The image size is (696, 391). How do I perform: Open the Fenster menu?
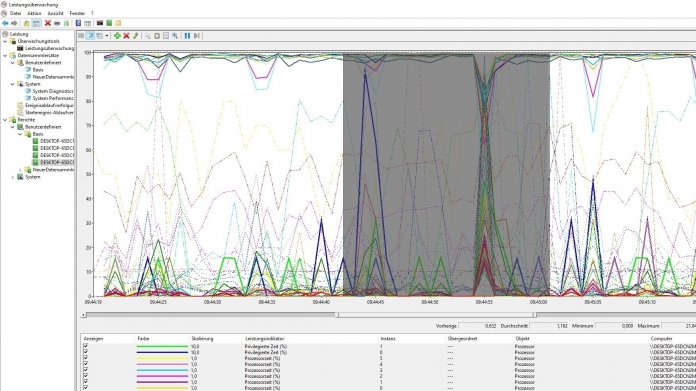[x=77, y=13]
